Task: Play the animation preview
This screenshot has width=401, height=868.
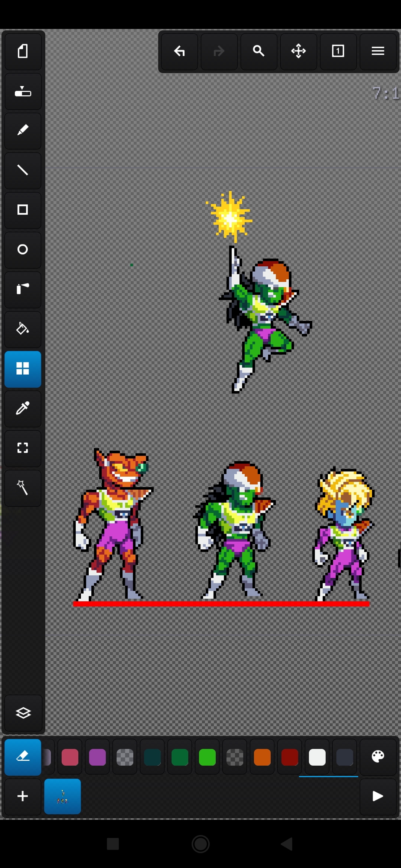Action: click(x=378, y=796)
